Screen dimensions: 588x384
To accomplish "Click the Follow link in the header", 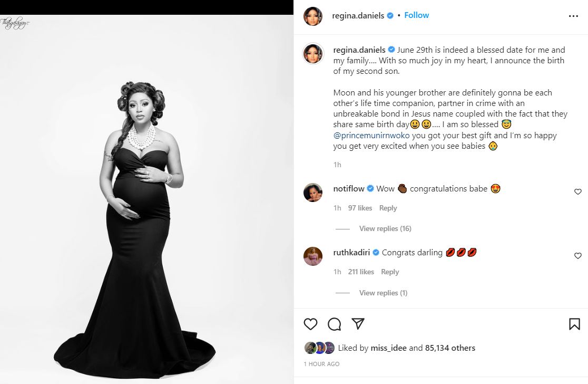I will pos(416,15).
